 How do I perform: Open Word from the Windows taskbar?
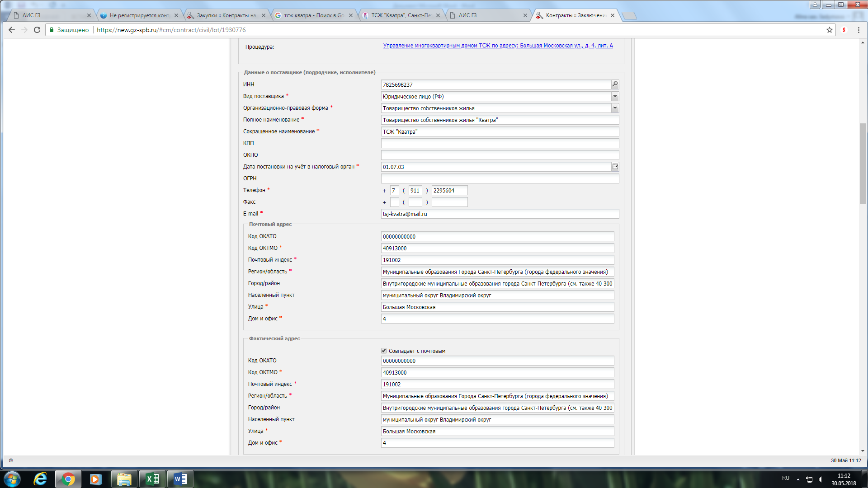pyautogui.click(x=180, y=479)
